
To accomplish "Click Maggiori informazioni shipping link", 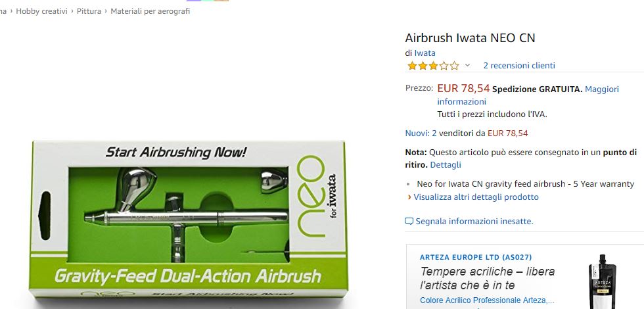I will [528, 95].
